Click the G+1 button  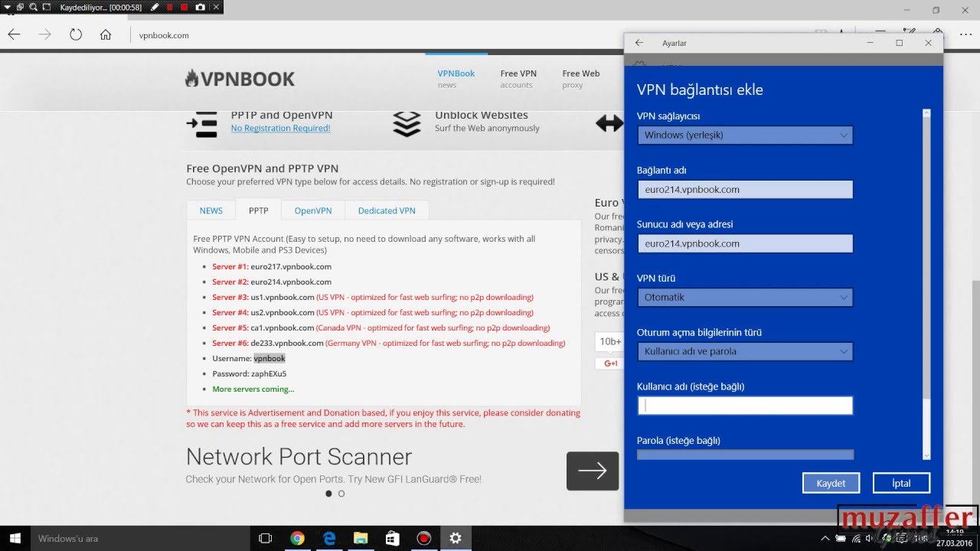pyautogui.click(x=611, y=364)
